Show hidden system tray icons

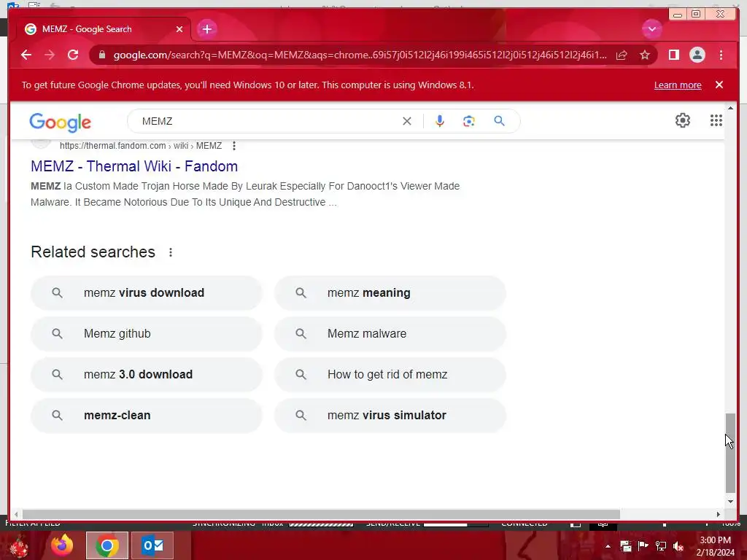[608, 546]
